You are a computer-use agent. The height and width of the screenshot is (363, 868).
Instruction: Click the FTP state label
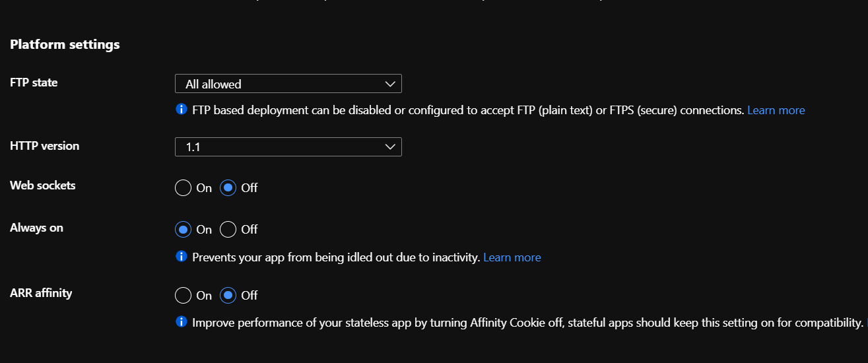pyautogui.click(x=34, y=82)
